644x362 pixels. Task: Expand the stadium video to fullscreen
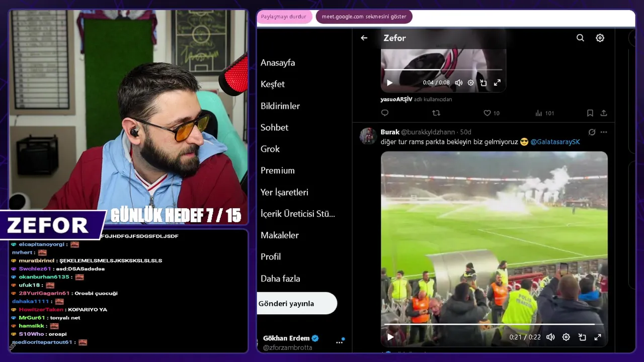[598, 337]
